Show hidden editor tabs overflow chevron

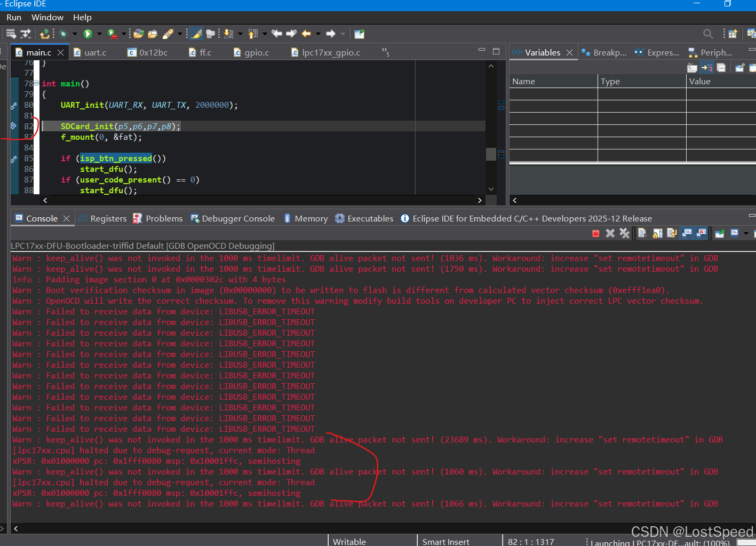tap(385, 52)
